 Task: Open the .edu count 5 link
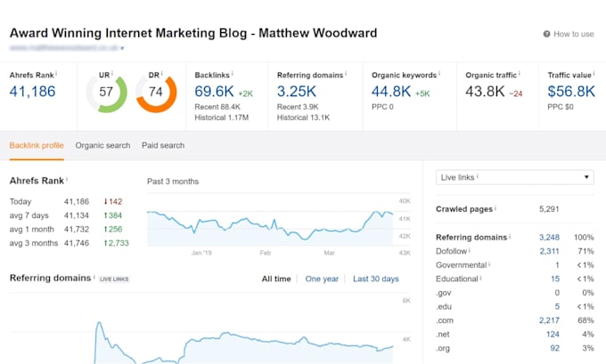[x=557, y=307]
